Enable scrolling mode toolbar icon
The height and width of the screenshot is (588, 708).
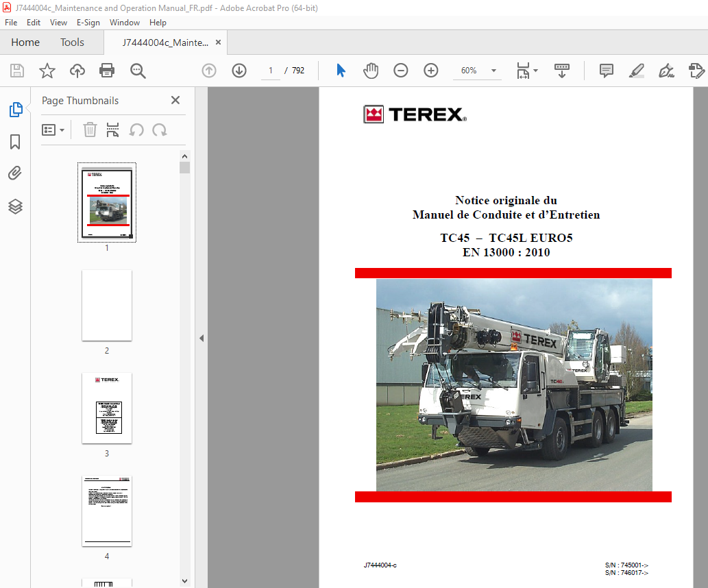click(x=562, y=71)
